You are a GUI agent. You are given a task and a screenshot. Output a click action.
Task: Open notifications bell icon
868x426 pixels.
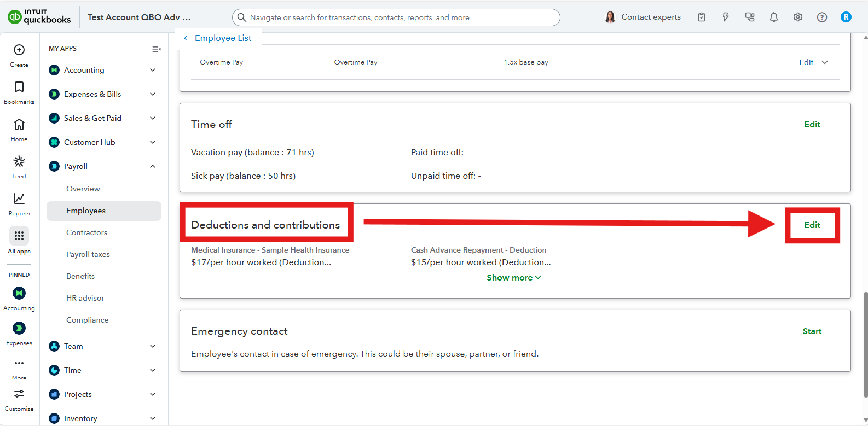(x=773, y=17)
